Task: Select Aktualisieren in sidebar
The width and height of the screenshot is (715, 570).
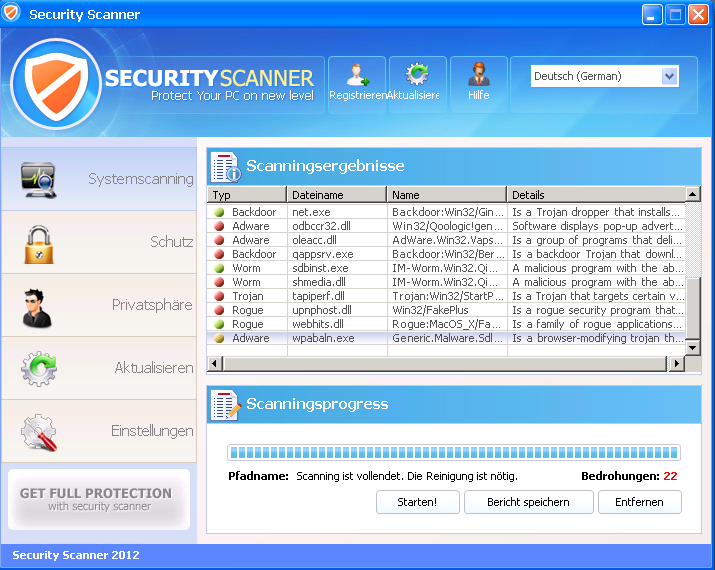Action: click(99, 368)
